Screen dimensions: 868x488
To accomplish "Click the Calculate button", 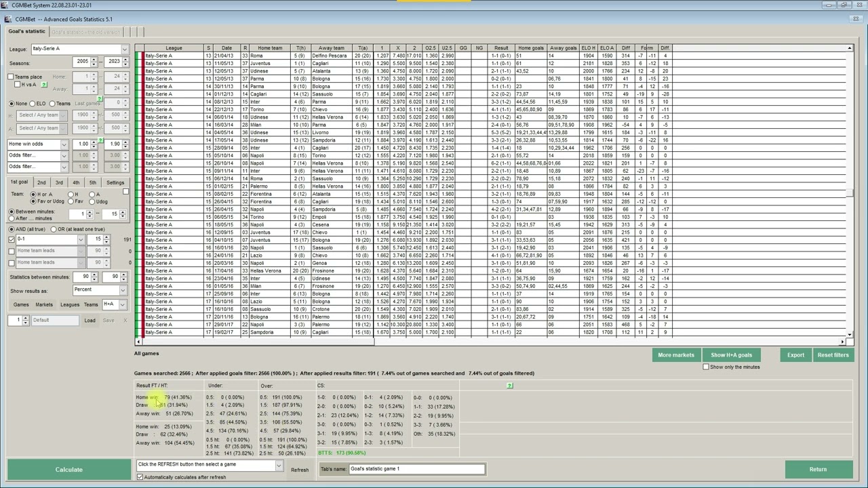I will 68,469.
